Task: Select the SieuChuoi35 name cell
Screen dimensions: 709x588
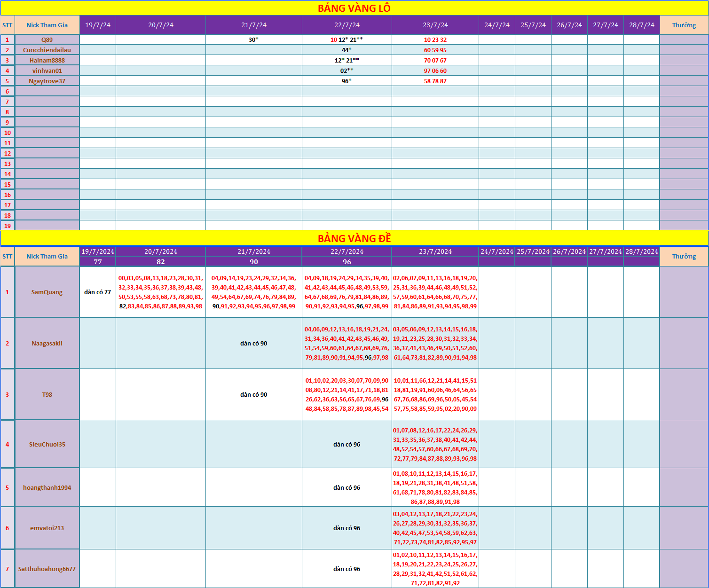Action: point(47,444)
